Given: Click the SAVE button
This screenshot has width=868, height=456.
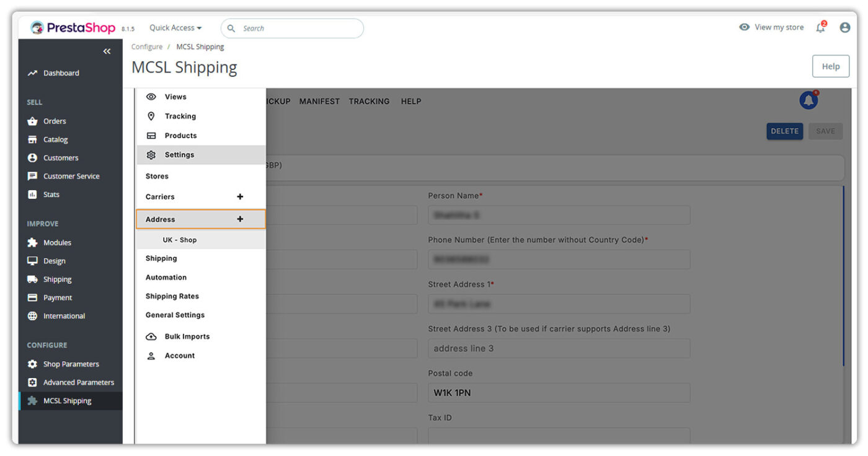Looking at the screenshot, I should point(825,131).
